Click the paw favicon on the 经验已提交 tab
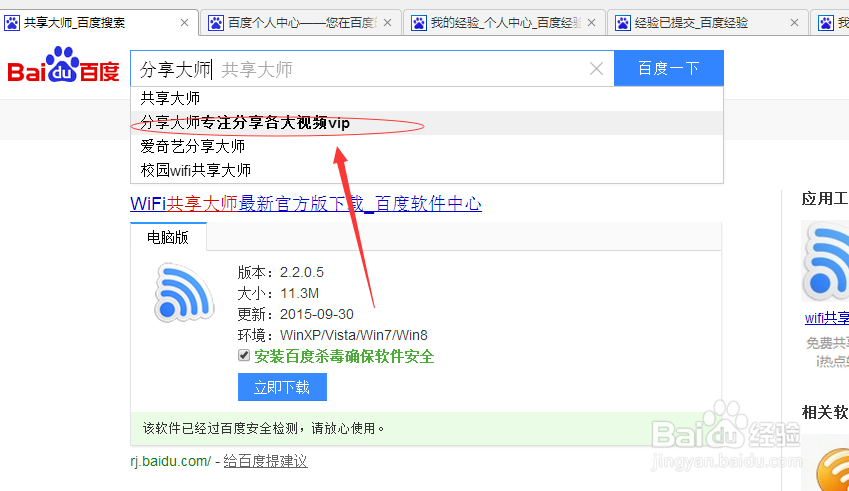 pos(623,23)
